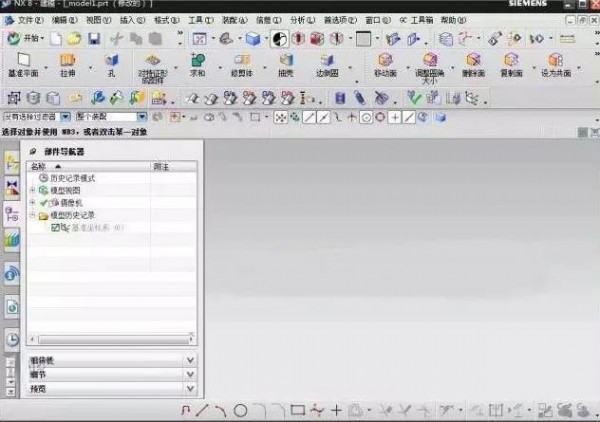Open the Help (帮助) menu
This screenshot has height=422, width=600.
pyautogui.click(x=453, y=20)
